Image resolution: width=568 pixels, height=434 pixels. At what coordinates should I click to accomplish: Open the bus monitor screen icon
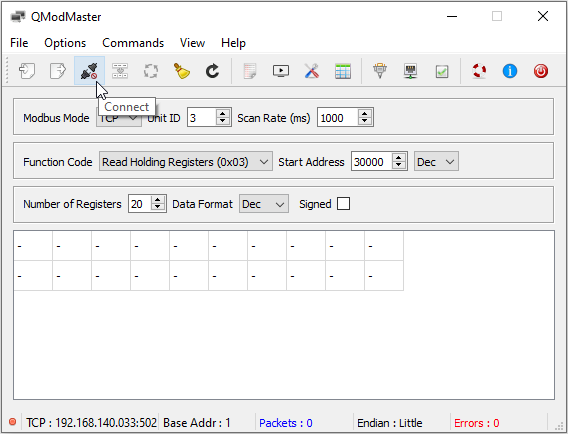(x=281, y=71)
